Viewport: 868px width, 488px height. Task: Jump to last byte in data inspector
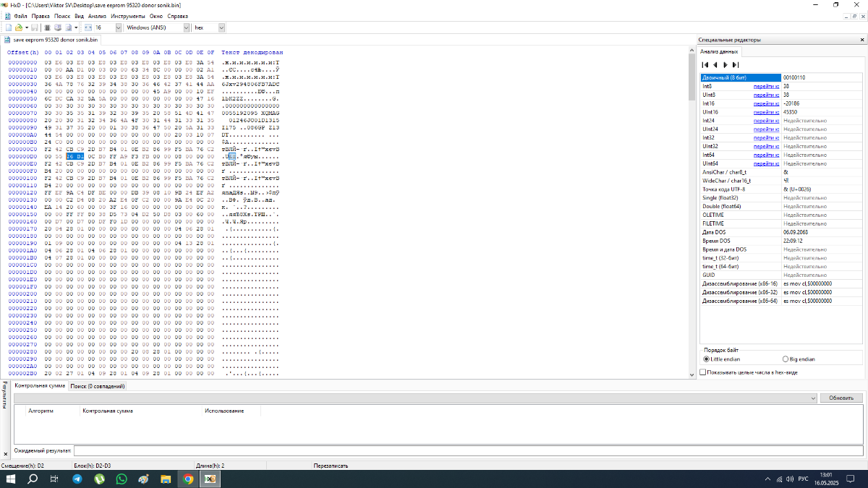point(736,65)
